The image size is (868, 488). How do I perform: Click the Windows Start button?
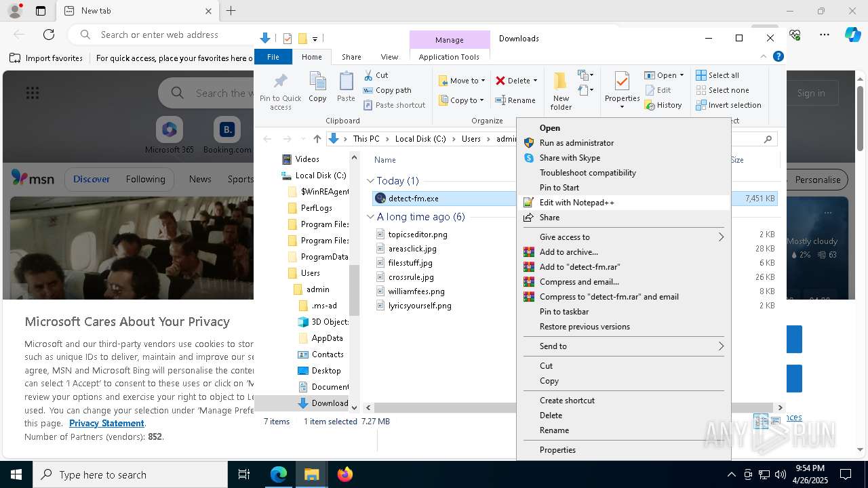click(16, 474)
